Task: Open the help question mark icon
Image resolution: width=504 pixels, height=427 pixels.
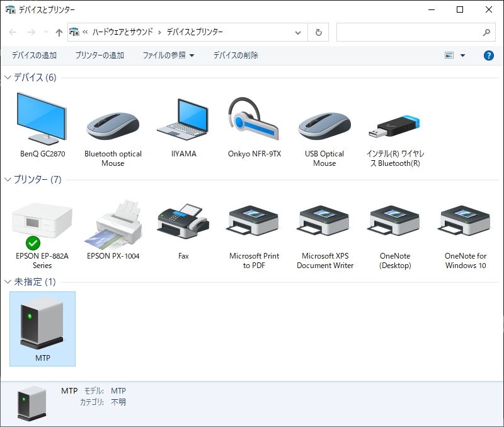Action: [x=488, y=56]
